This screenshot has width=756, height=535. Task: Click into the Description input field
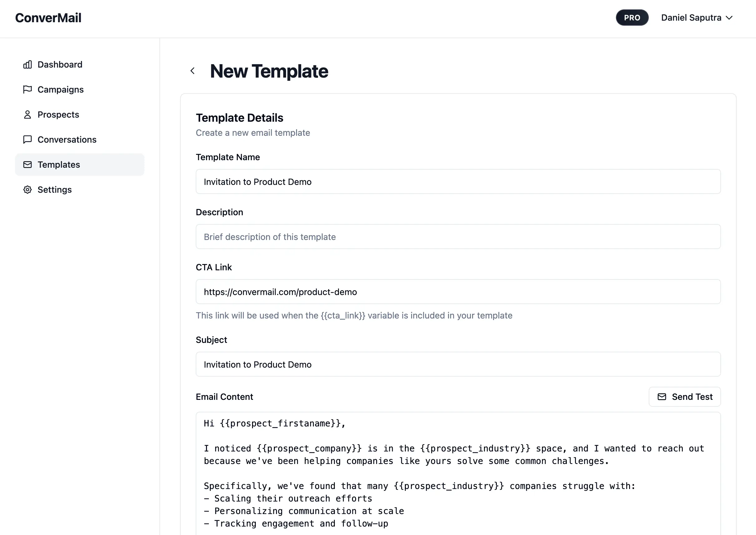458,237
